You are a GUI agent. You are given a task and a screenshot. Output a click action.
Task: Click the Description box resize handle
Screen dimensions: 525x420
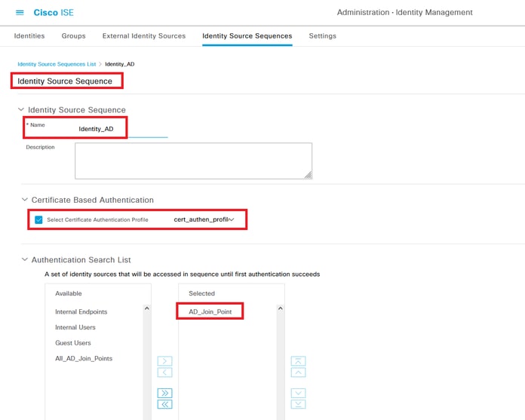[309, 175]
